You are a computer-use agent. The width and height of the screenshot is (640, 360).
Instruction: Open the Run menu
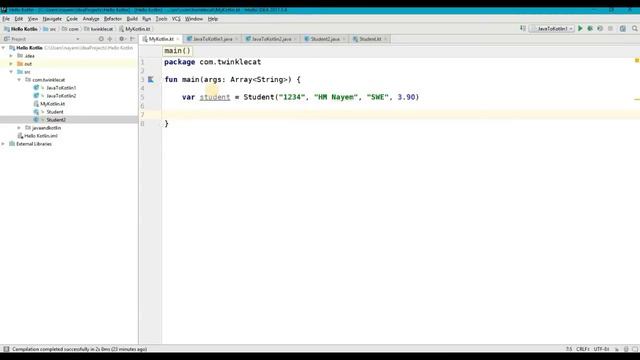[147, 19]
